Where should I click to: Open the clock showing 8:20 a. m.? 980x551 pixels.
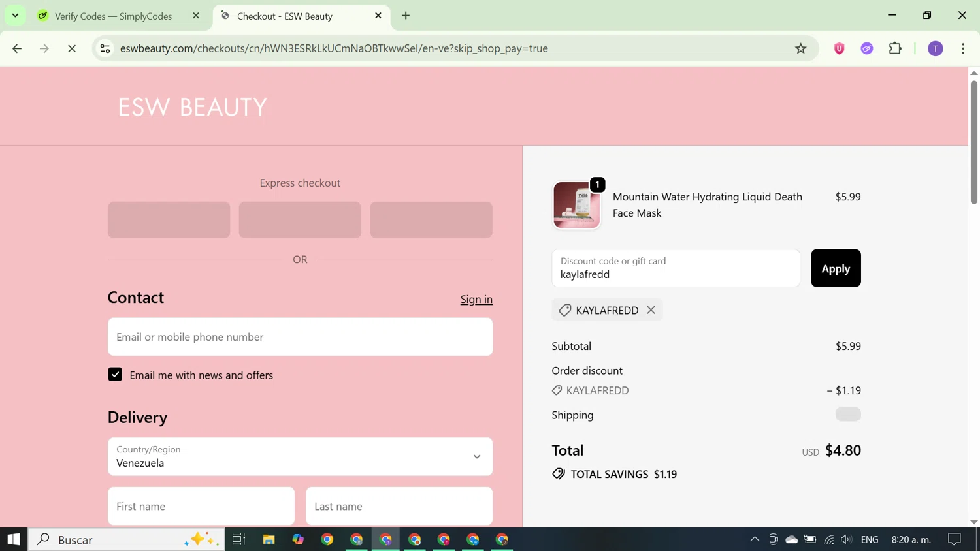click(x=911, y=539)
